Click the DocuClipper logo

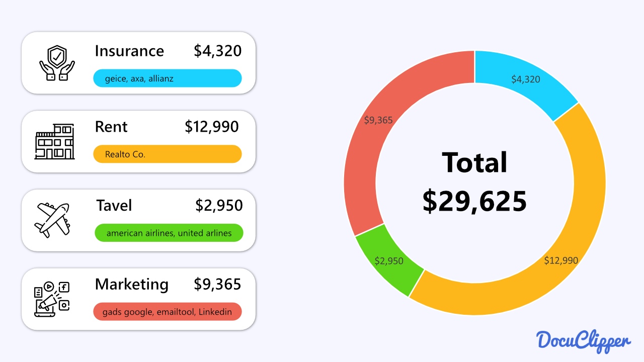tap(584, 340)
